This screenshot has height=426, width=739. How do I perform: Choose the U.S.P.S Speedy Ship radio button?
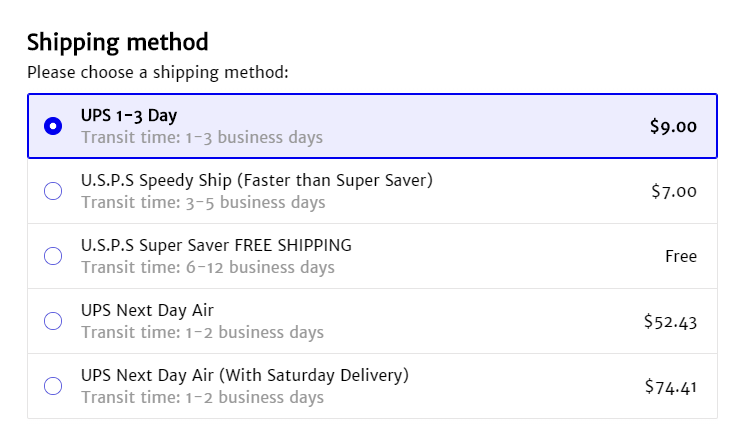[53, 191]
